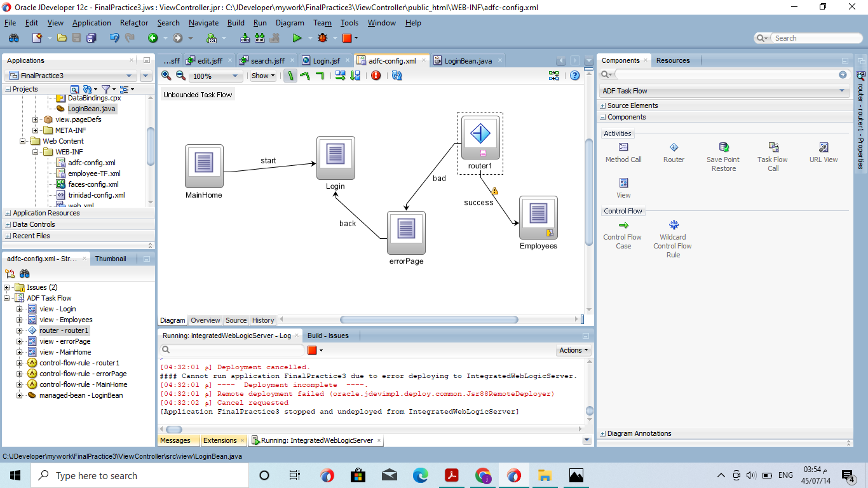
Task: Select the URL View component
Action: coord(824,152)
